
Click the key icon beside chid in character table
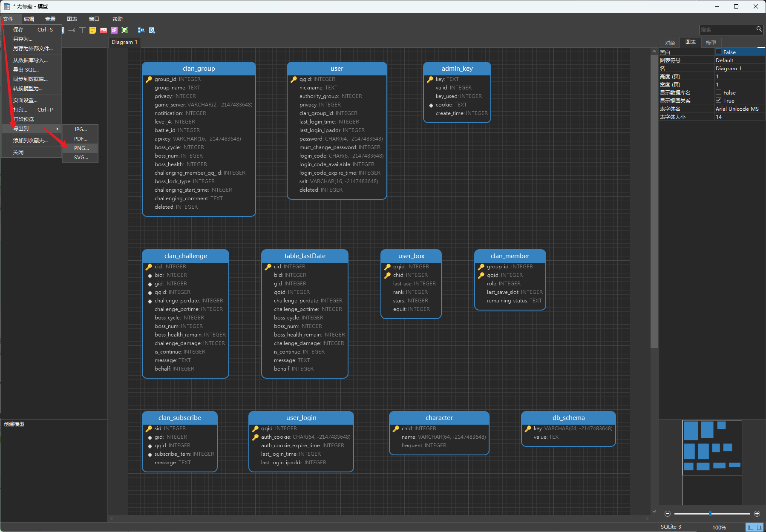point(396,428)
